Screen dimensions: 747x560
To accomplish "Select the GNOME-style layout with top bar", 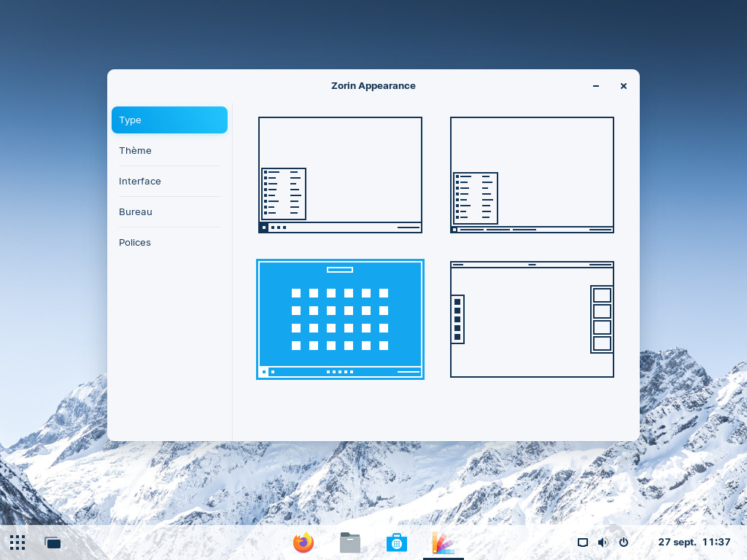I will coord(532,319).
